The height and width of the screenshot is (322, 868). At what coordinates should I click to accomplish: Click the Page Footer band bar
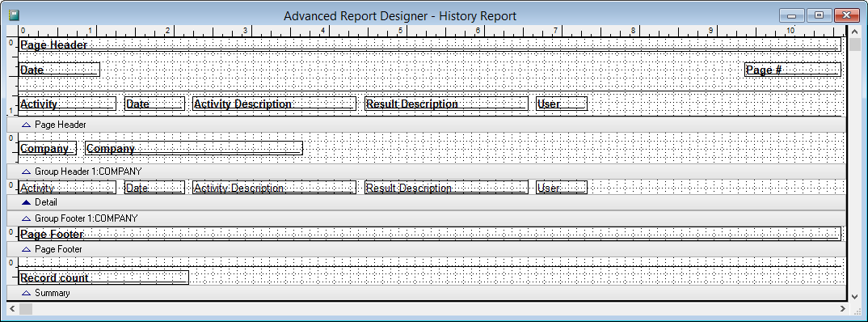pos(426,249)
